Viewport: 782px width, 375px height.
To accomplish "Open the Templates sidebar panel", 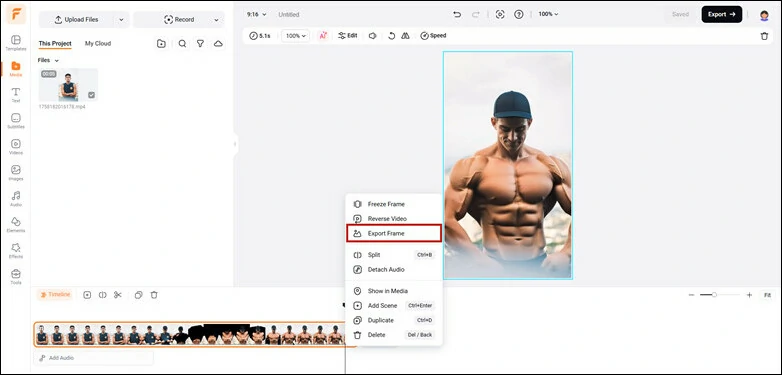I will 16,42.
